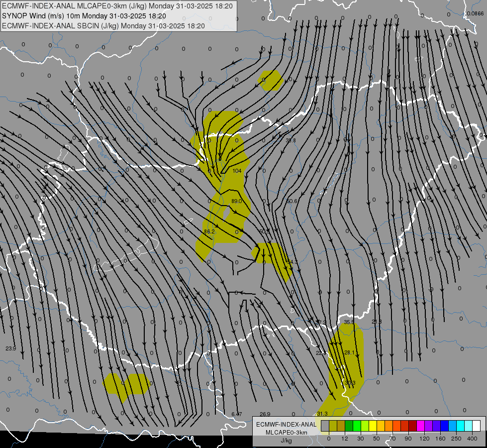The width and height of the screenshot is (487, 448).
Task: Click the '28.1' value in the olive area
Action: (x=349, y=352)
